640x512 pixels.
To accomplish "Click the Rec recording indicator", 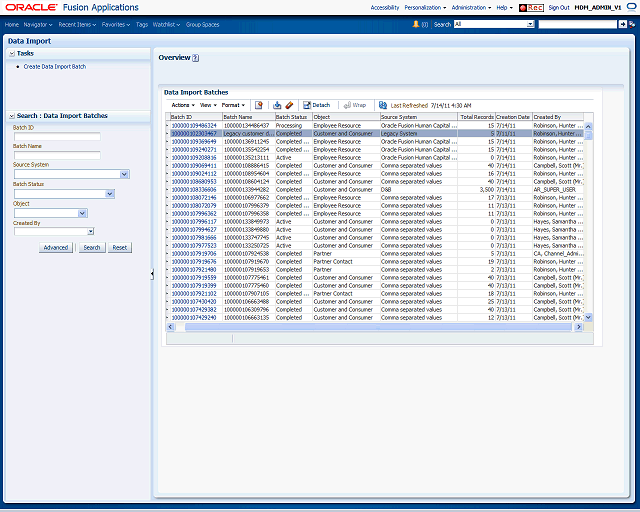I will tap(531, 8).
